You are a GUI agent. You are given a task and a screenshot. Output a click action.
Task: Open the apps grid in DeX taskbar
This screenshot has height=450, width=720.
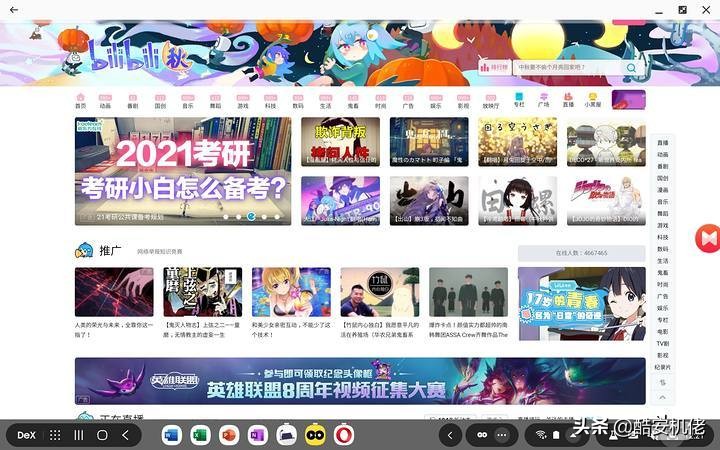click(x=55, y=435)
